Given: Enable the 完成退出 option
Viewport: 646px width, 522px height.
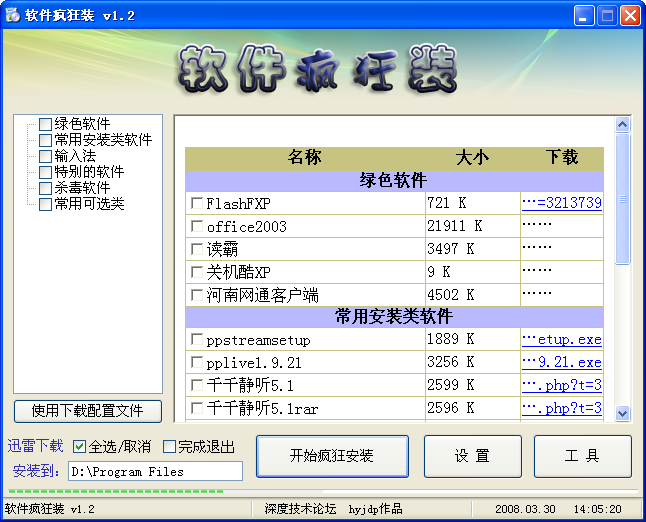Looking at the screenshot, I should click(x=169, y=446).
